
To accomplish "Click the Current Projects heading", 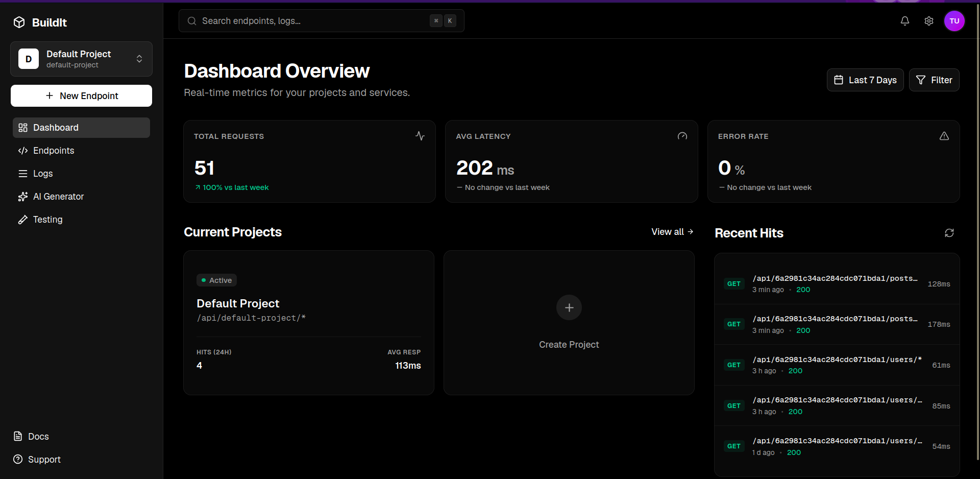I will coord(233,232).
